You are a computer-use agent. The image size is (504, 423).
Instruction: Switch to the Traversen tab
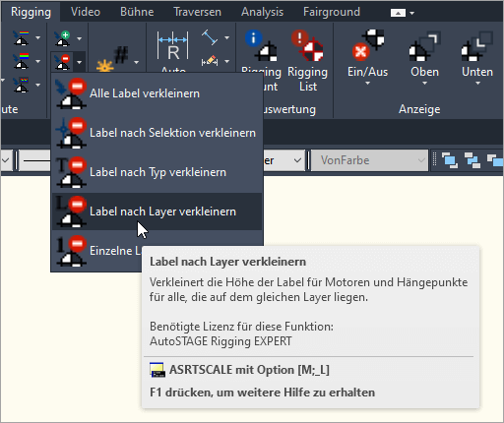coord(197,12)
